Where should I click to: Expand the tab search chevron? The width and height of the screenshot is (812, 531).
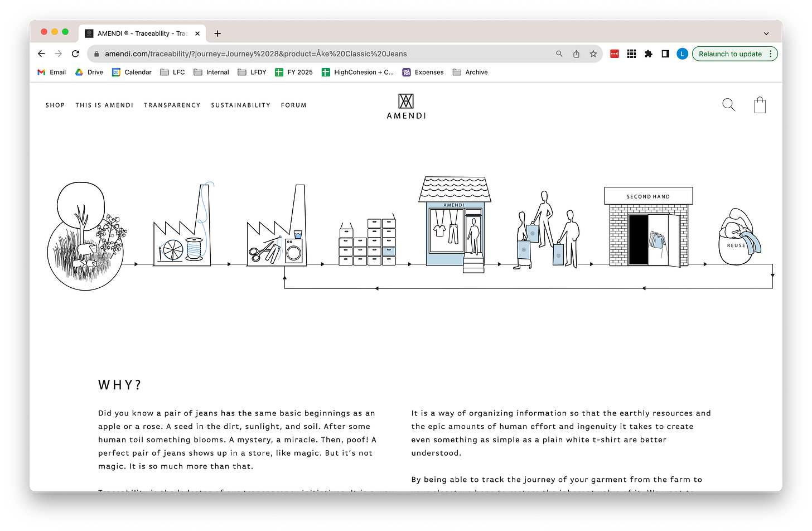pyautogui.click(x=766, y=33)
